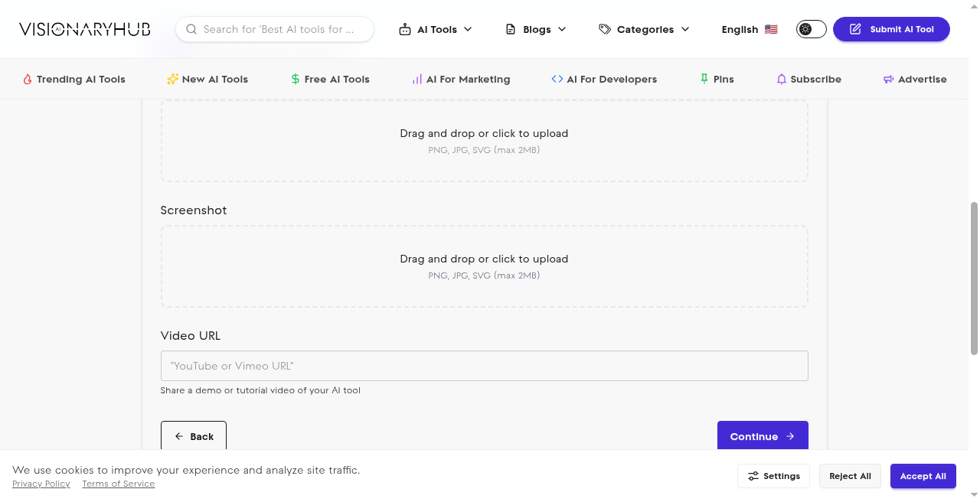Reject All cookies
This screenshot has height=502, width=980.
(850, 476)
